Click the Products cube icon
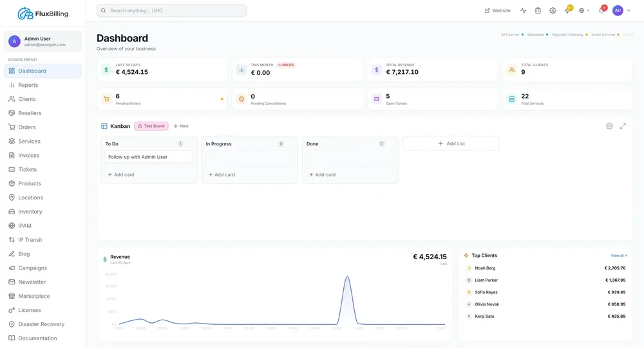The image size is (644, 348). pos(12,183)
